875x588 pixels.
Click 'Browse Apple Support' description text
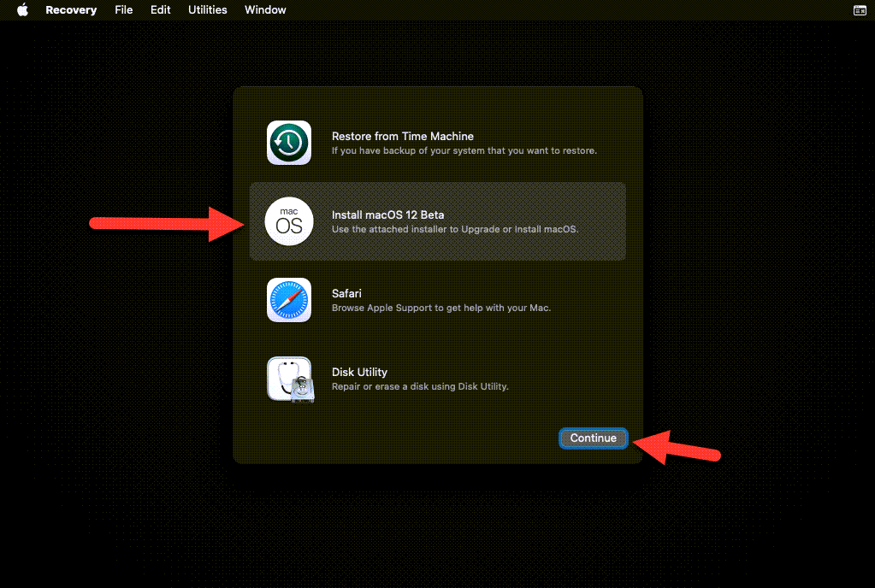coord(440,308)
